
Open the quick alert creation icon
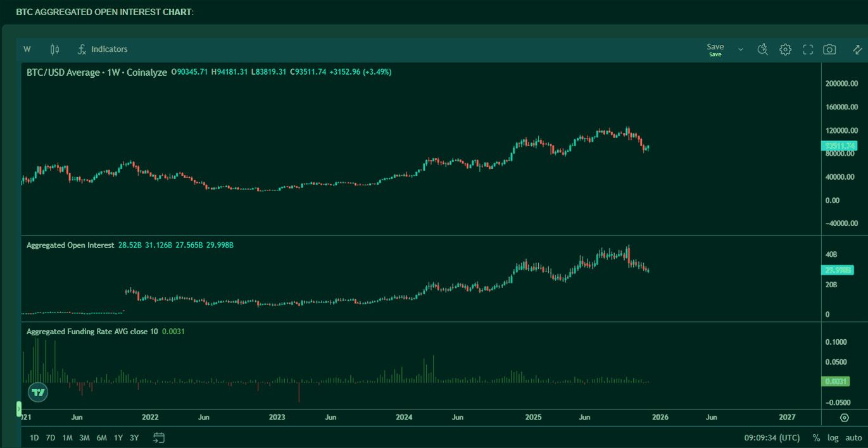click(x=762, y=49)
